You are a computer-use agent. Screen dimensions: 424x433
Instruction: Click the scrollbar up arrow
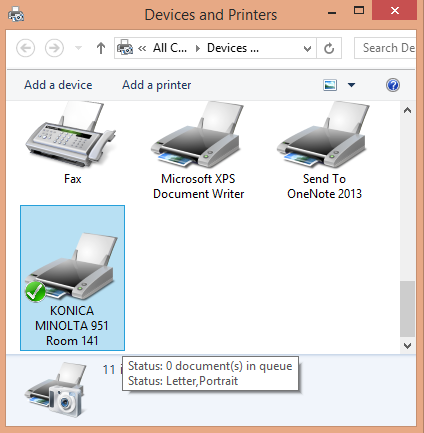click(x=407, y=110)
